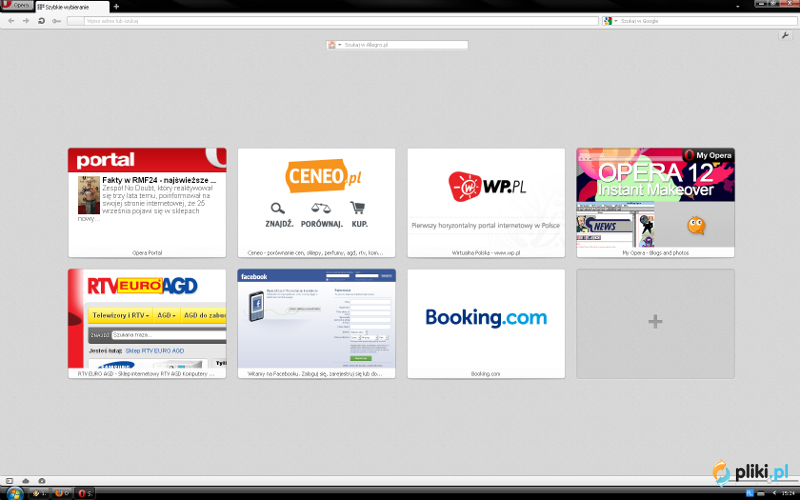Viewport: 800px width, 500px height.
Task: Show the tray clock
Action: tap(788, 493)
